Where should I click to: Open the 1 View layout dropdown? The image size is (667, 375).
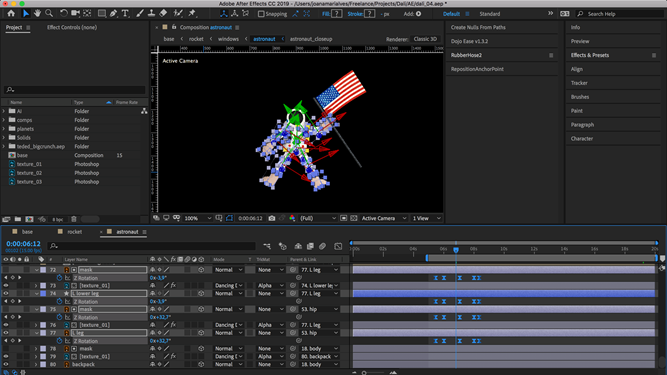click(426, 218)
